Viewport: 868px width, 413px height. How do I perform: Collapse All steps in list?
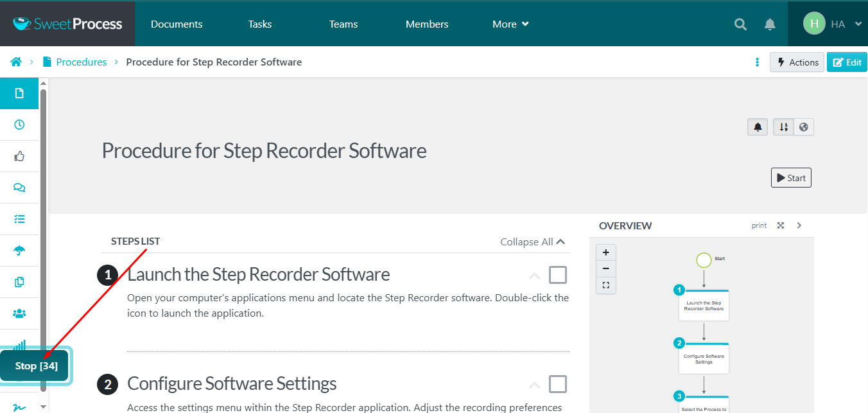[533, 242]
